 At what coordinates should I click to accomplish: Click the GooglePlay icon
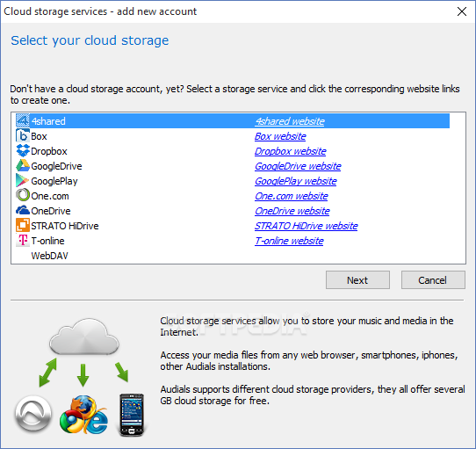23,180
